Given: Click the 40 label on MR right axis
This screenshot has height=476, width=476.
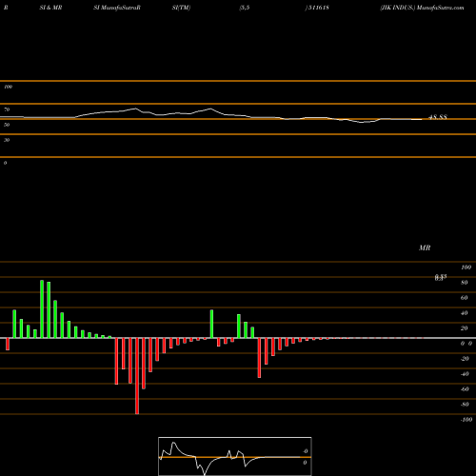Looking at the screenshot, I should (465, 313).
